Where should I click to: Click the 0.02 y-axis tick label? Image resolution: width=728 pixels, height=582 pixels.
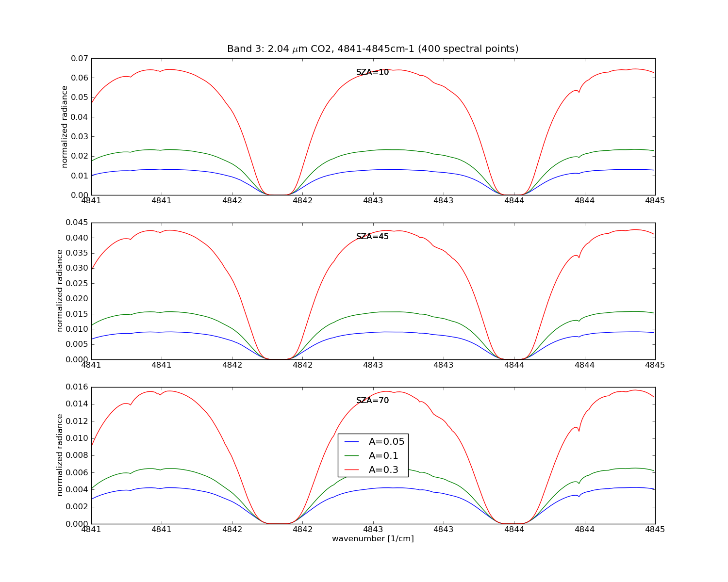point(79,156)
